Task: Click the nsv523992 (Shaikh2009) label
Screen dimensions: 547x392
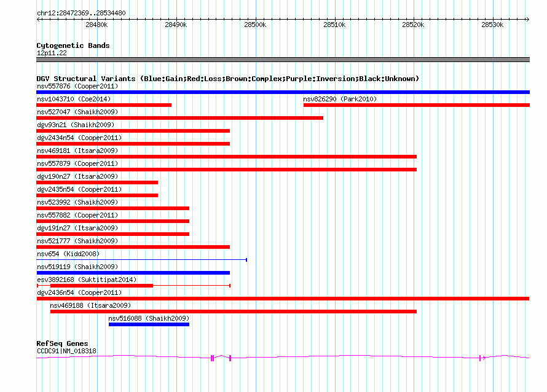Action: pos(77,202)
